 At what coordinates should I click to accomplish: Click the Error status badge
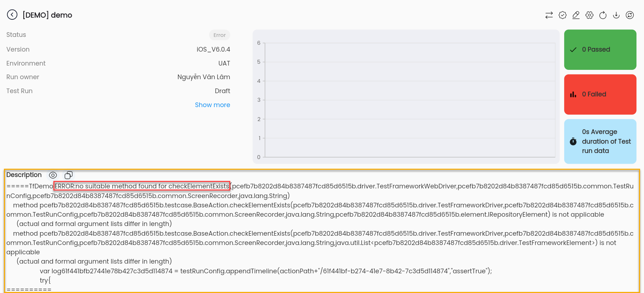[x=220, y=35]
